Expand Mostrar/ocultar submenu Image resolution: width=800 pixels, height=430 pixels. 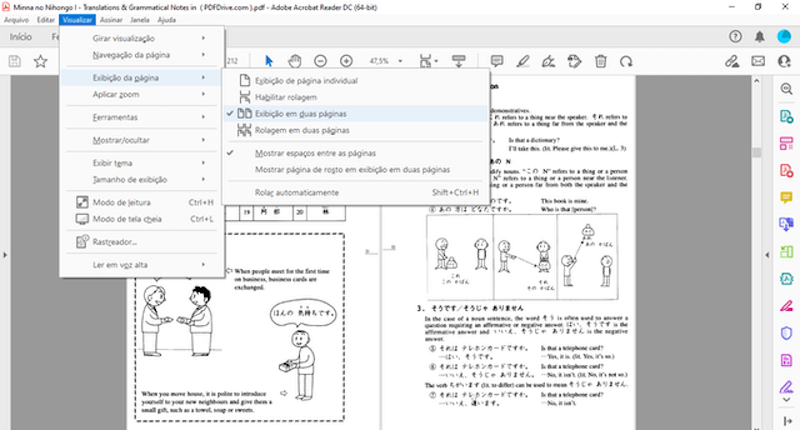coord(141,140)
